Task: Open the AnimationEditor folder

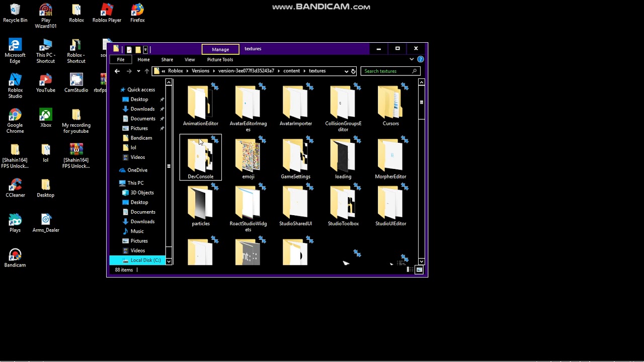Action: (200, 106)
